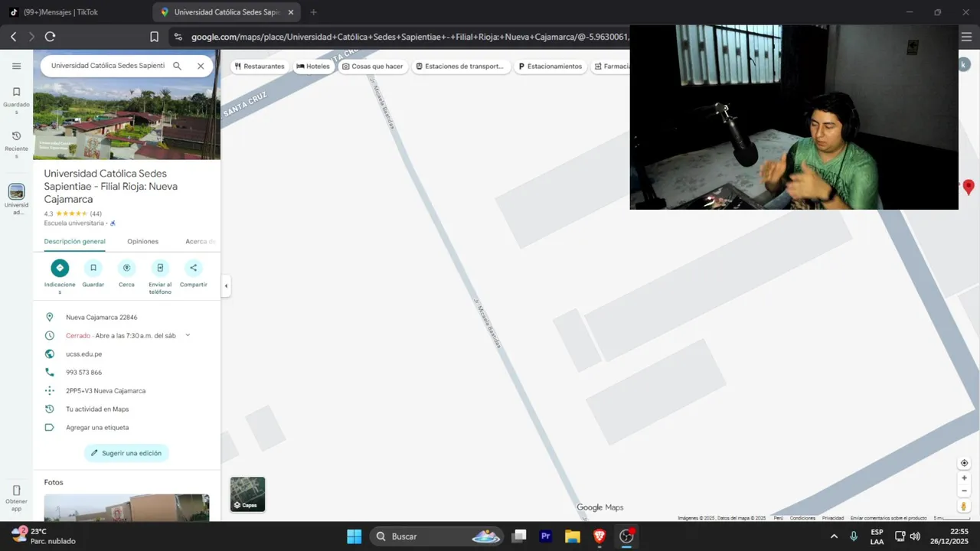980x551 pixels.
Task: Collapse the side panel arrow
Action: 225,286
